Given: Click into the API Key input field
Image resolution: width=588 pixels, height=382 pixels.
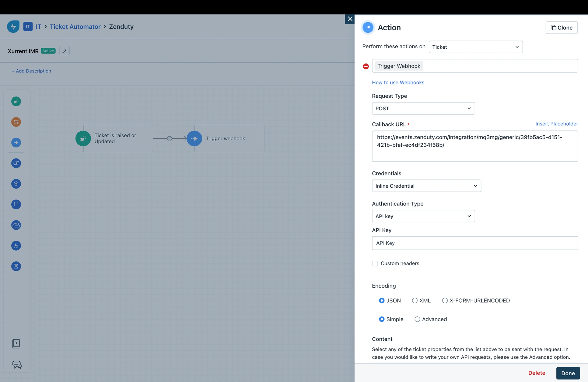Looking at the screenshot, I should [x=475, y=243].
